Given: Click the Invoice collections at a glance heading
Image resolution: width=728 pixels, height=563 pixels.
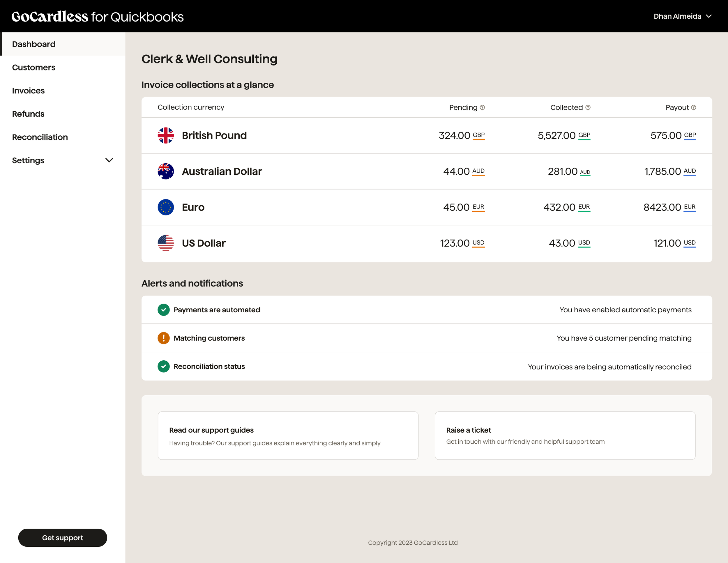Looking at the screenshot, I should [207, 85].
